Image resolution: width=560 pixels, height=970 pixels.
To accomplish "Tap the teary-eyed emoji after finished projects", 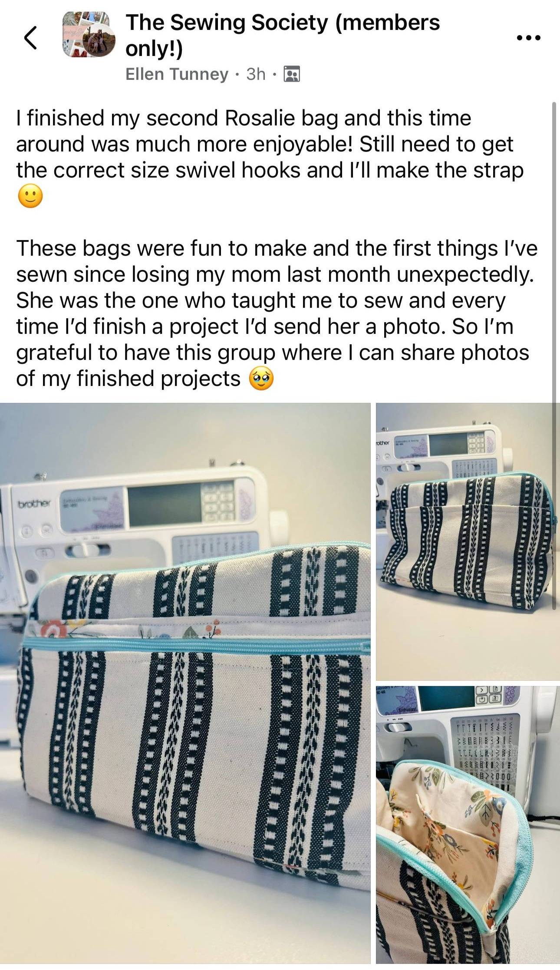I will point(261,379).
